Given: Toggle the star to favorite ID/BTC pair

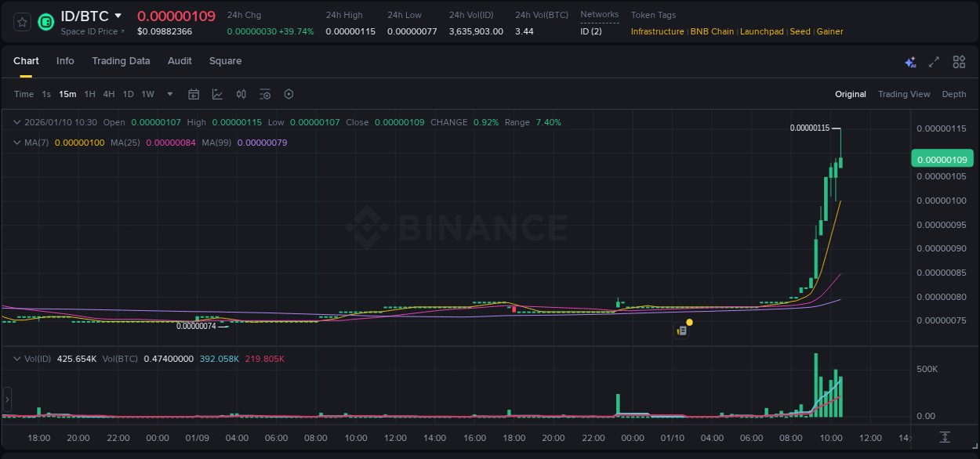Looking at the screenshot, I should [21, 22].
